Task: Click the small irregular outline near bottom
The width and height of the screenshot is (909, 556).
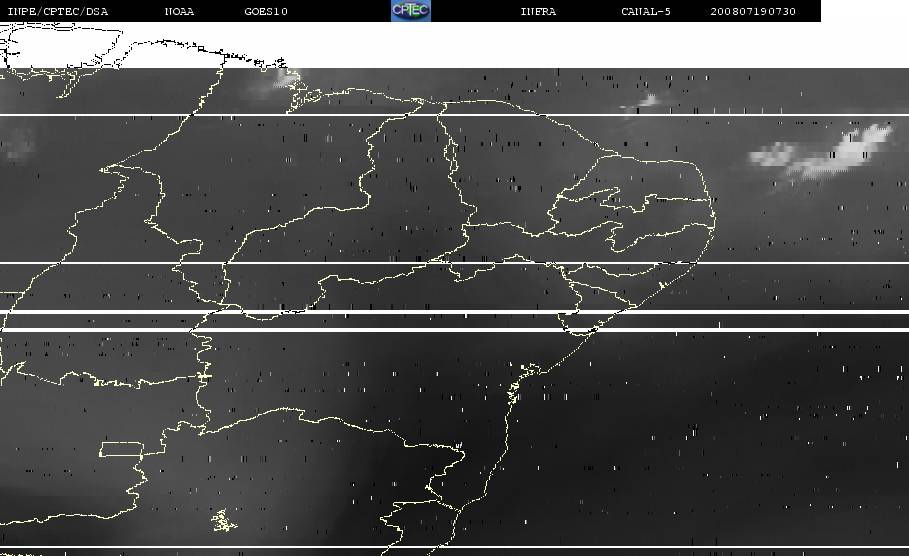Action: (223, 520)
